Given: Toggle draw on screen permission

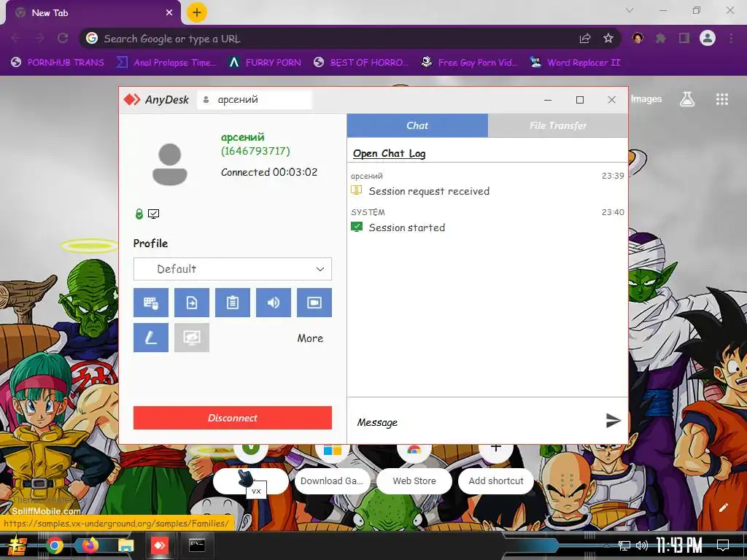Looking at the screenshot, I should (x=150, y=338).
